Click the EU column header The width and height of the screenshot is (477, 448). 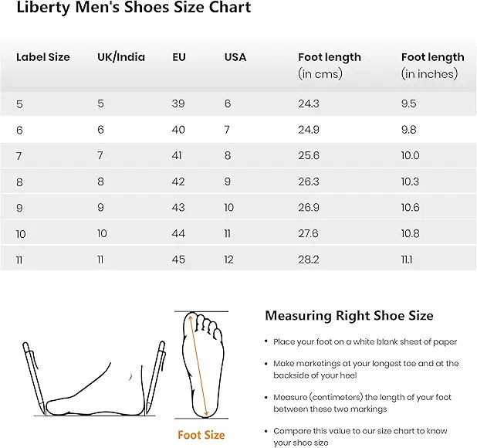point(179,57)
